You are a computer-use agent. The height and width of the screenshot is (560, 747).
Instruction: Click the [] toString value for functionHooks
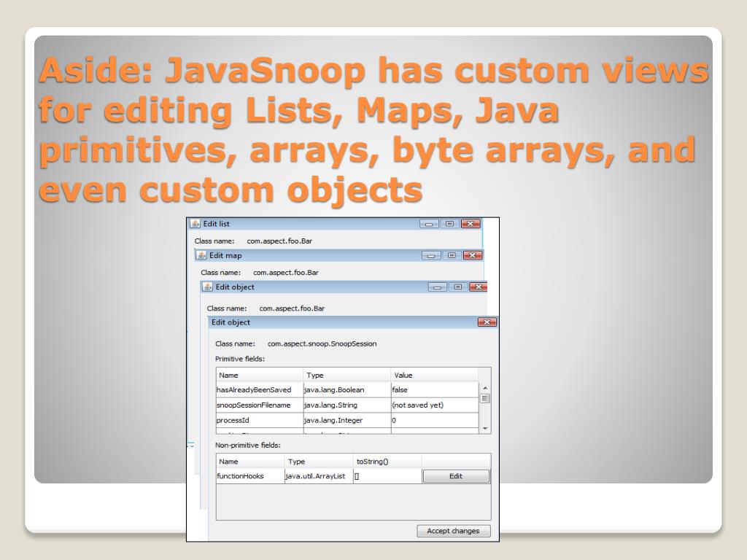tap(387, 476)
